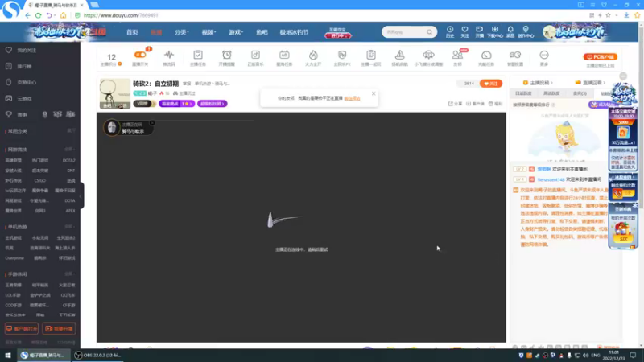Screen dimensions: 644x362
Task: Click the purple badge under streamer name
Action: point(176,104)
